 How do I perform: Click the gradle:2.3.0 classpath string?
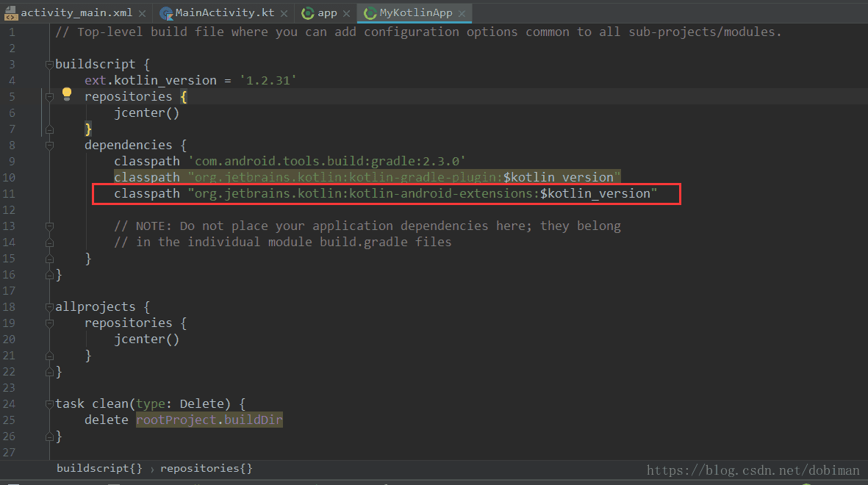[x=327, y=162]
